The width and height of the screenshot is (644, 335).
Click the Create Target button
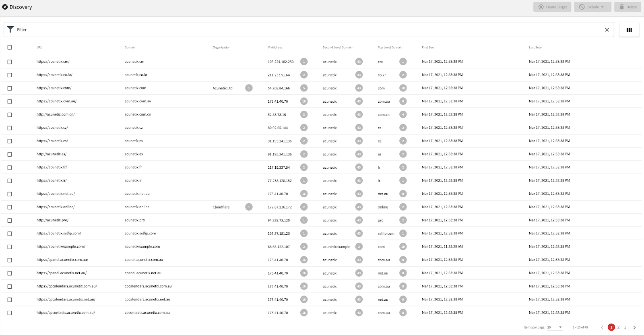[552, 7]
